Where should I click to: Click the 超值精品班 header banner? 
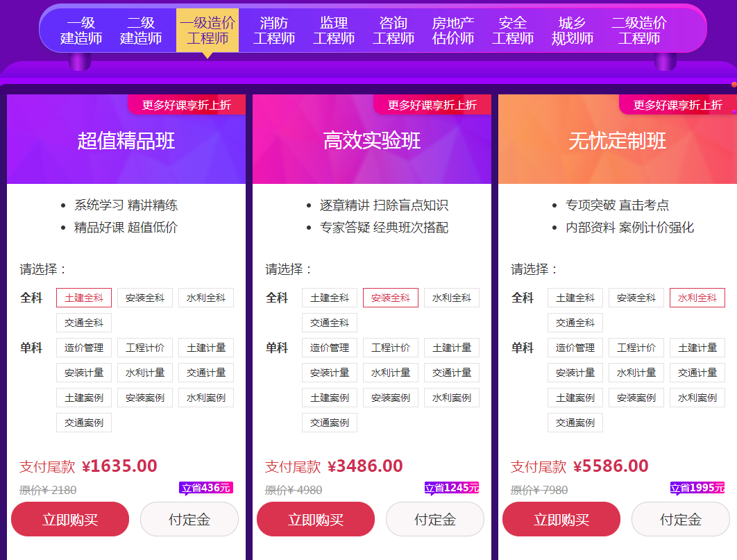[126, 142]
